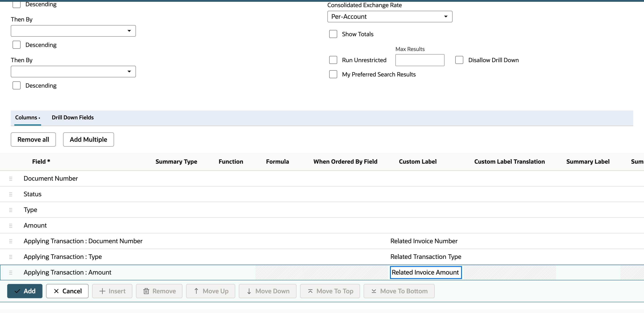
Task: Switch to Drill Down Fields tab
Action: pyautogui.click(x=73, y=118)
